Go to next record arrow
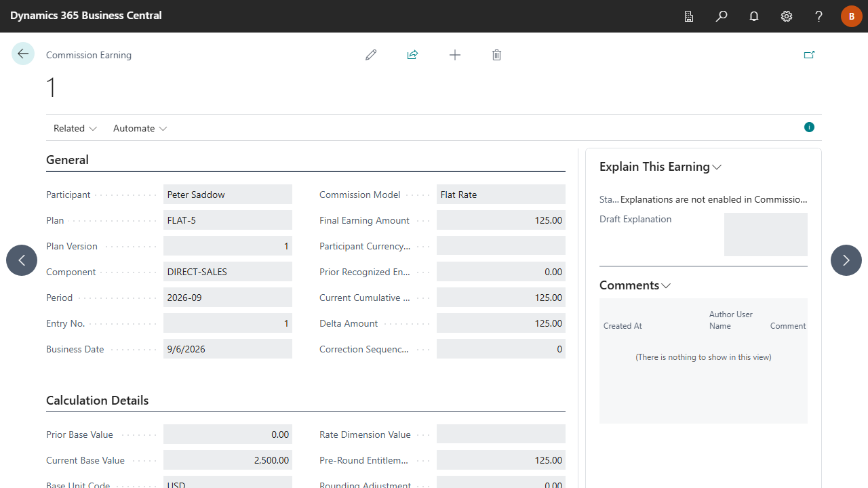 tap(846, 260)
